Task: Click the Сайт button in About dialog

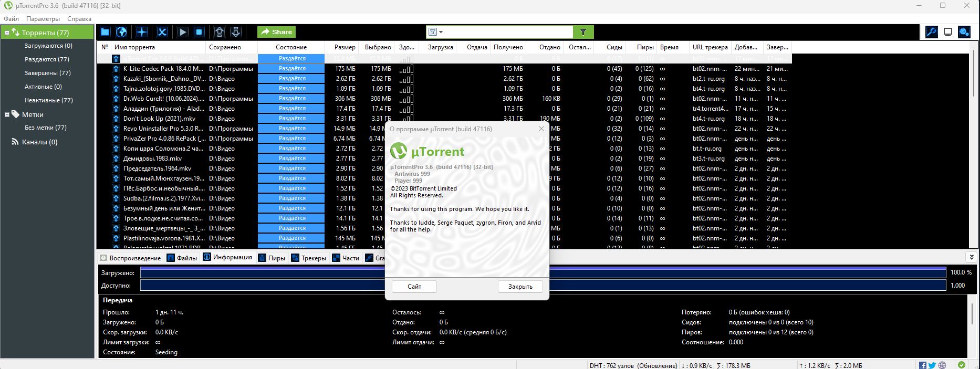Action: 414,286
